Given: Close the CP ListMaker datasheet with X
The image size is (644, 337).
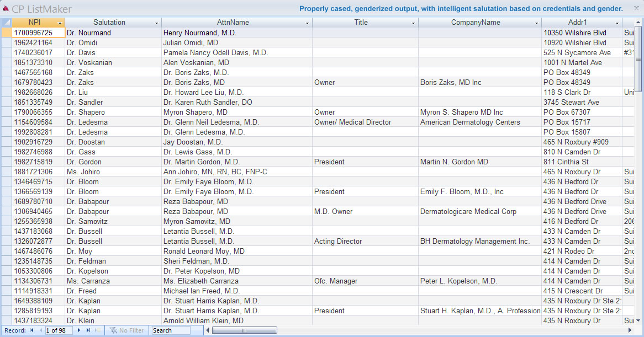Looking at the screenshot, I should click(x=636, y=8).
